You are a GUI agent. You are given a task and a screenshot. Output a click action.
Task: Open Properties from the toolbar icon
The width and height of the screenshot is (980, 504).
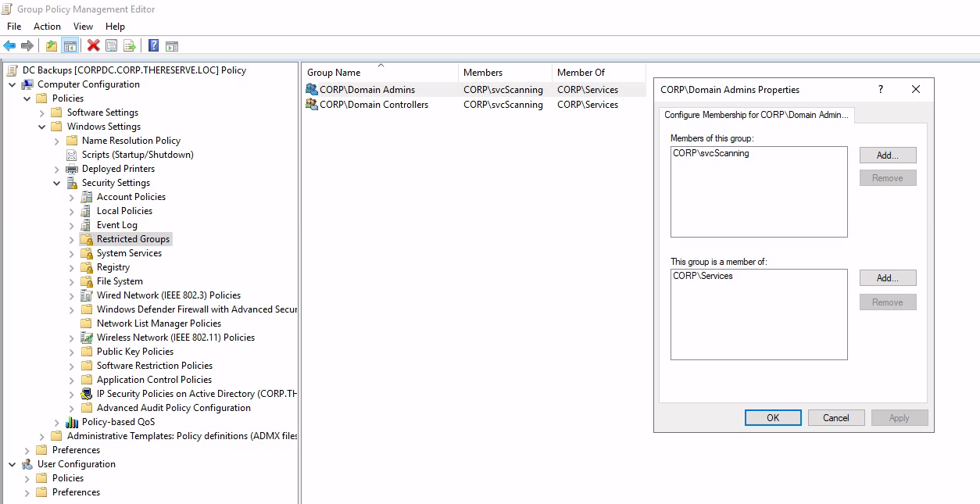112,46
